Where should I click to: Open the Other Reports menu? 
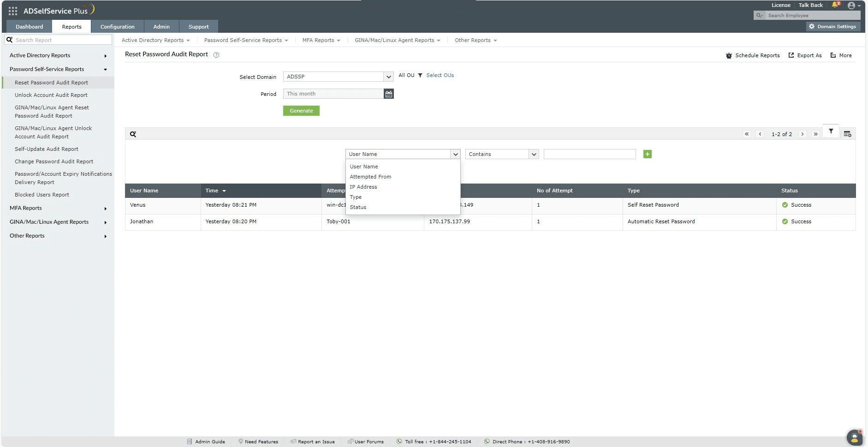pos(476,40)
